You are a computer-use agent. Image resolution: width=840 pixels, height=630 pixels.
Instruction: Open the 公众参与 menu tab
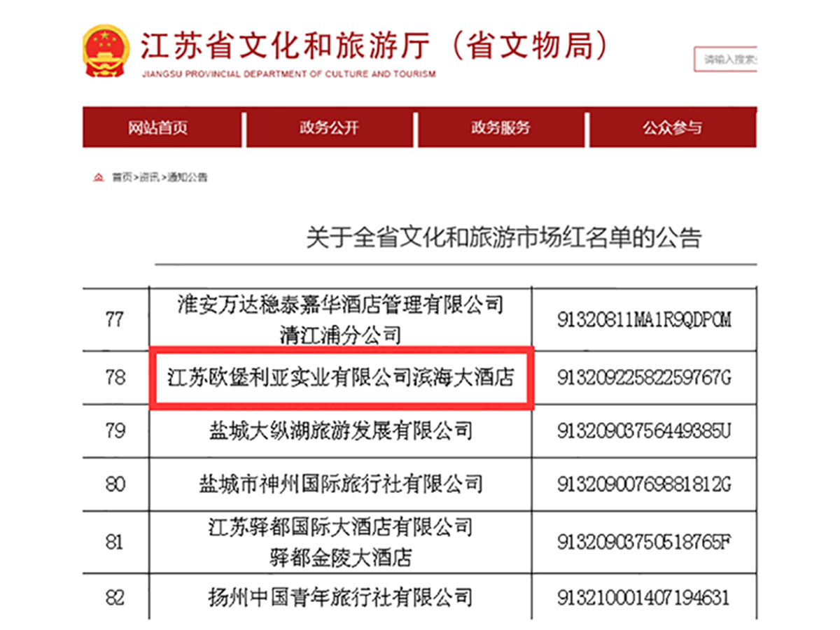(673, 127)
